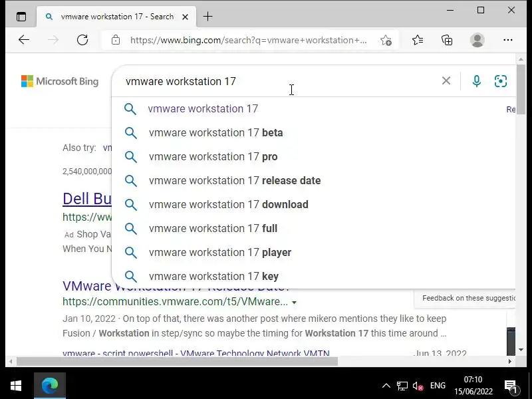Click magnifier icon beside 'download' suggestion

tap(130, 205)
